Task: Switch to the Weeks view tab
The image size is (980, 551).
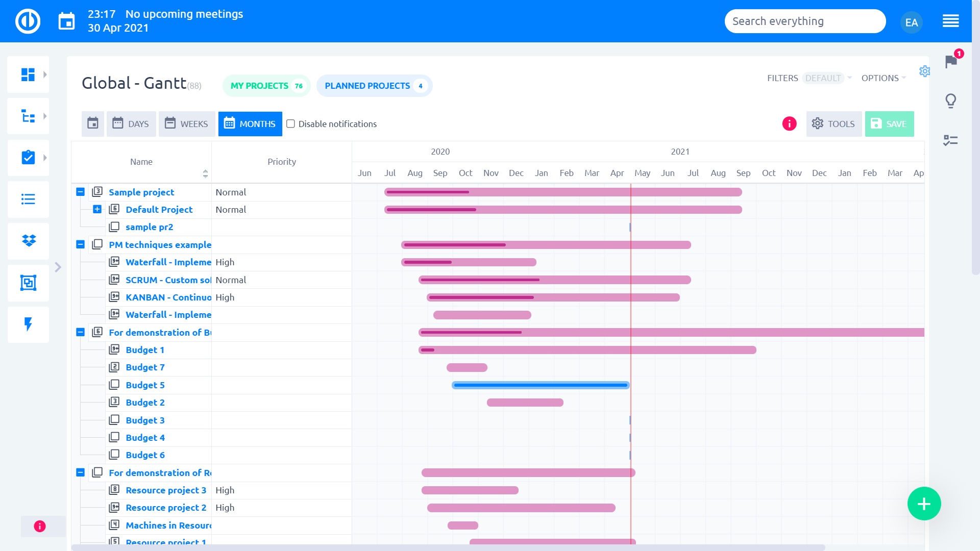Action: click(x=187, y=123)
